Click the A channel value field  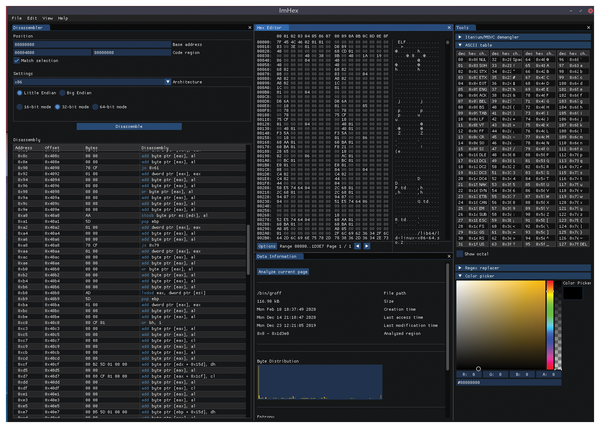(549, 374)
